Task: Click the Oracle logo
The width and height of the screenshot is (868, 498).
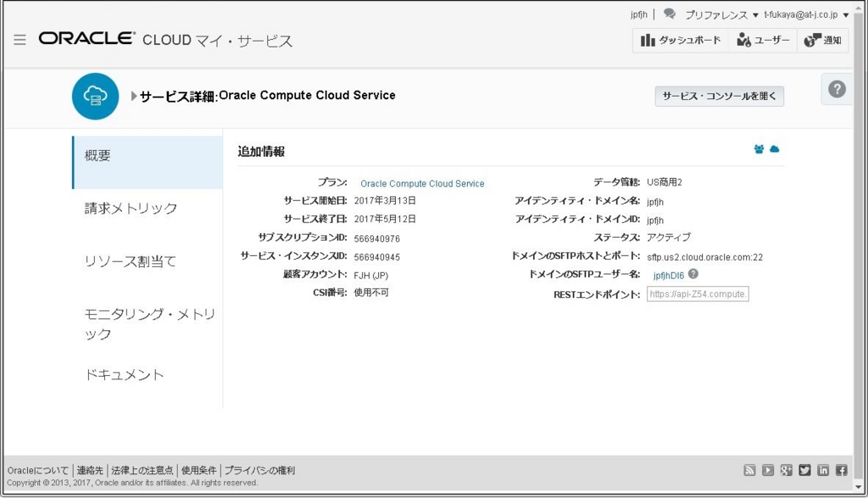Action: point(87,38)
